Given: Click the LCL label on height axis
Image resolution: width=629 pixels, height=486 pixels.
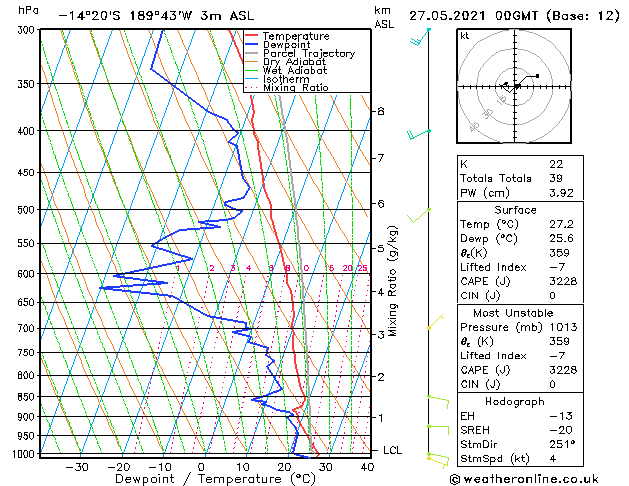Looking at the screenshot, I should pos(392,450).
